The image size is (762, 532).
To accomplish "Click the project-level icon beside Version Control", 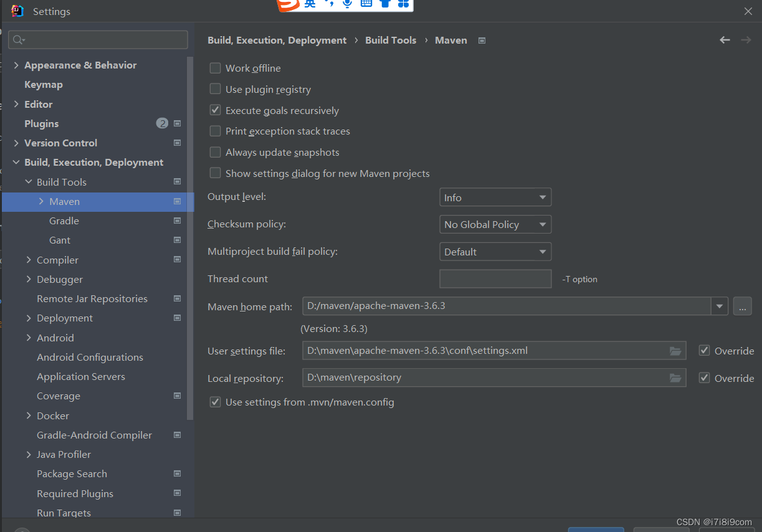I will (x=177, y=143).
